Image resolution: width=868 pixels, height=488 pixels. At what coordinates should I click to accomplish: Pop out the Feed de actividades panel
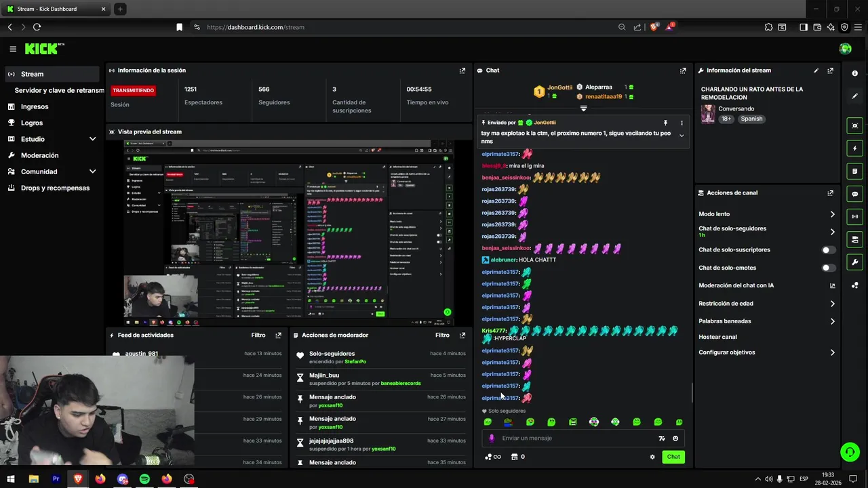click(x=278, y=335)
